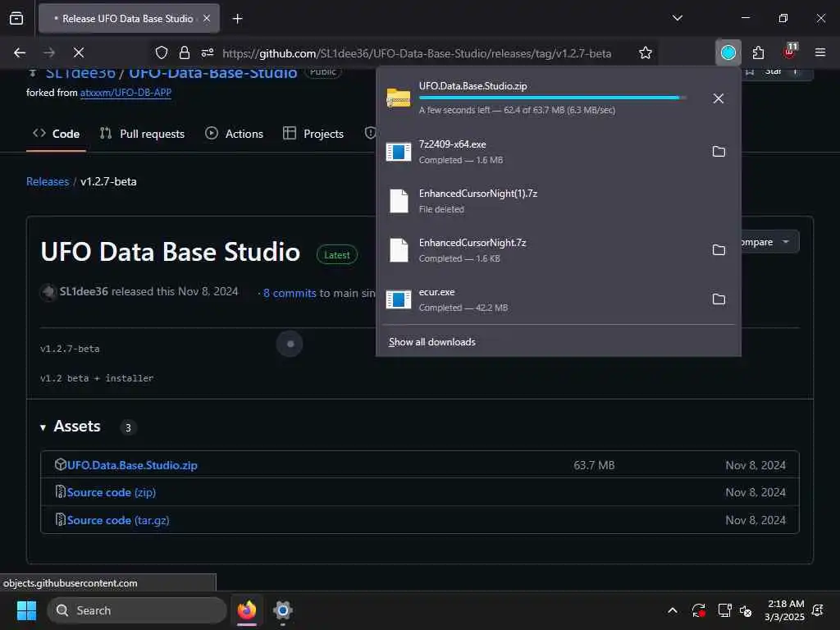Open the tracking protection shield panel
This screenshot has height=630, width=840.
[162, 52]
